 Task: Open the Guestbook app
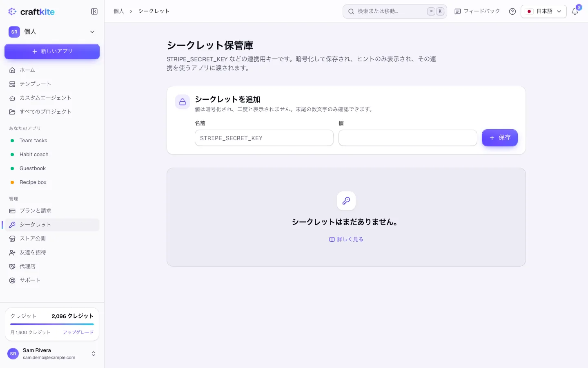52,168
